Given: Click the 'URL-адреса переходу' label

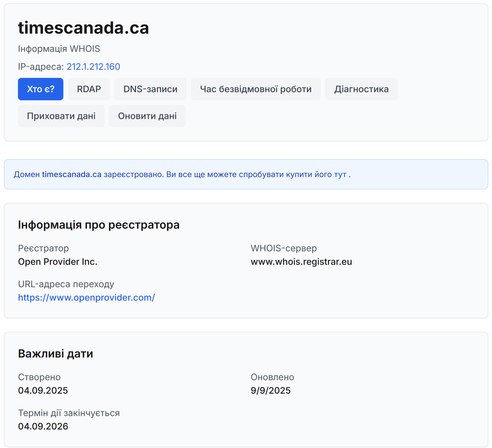Looking at the screenshot, I should [x=66, y=284].
